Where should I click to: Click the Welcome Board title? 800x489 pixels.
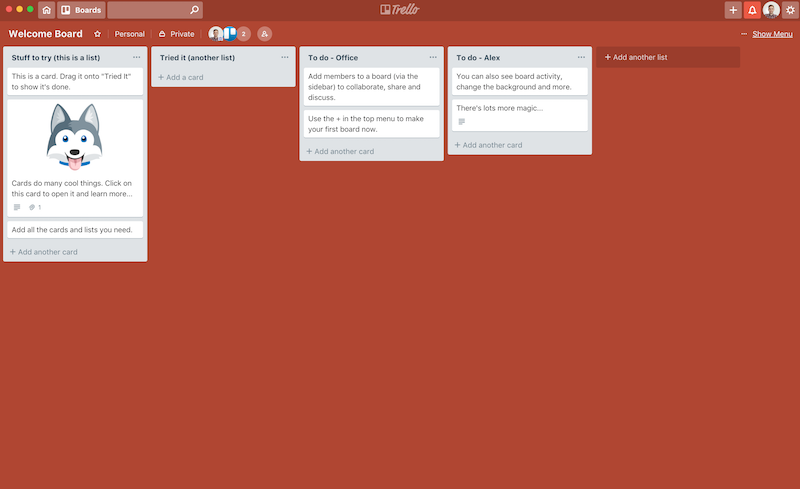(45, 34)
